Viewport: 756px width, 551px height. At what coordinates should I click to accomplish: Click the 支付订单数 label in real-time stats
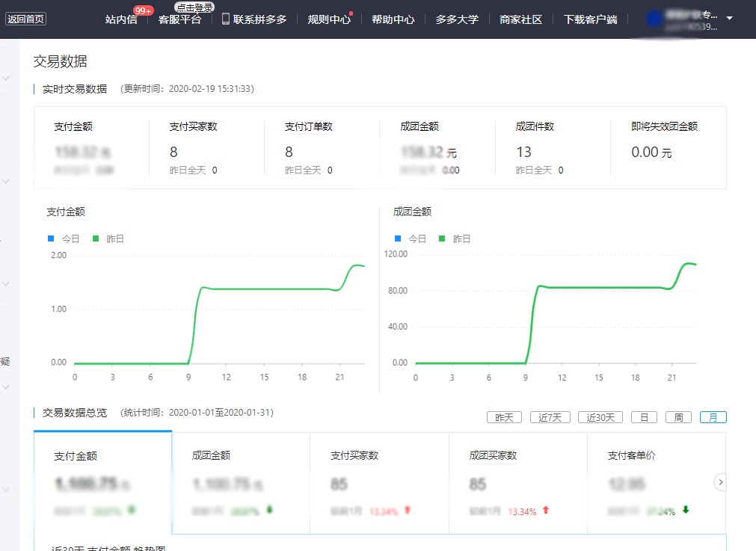pyautogui.click(x=308, y=126)
